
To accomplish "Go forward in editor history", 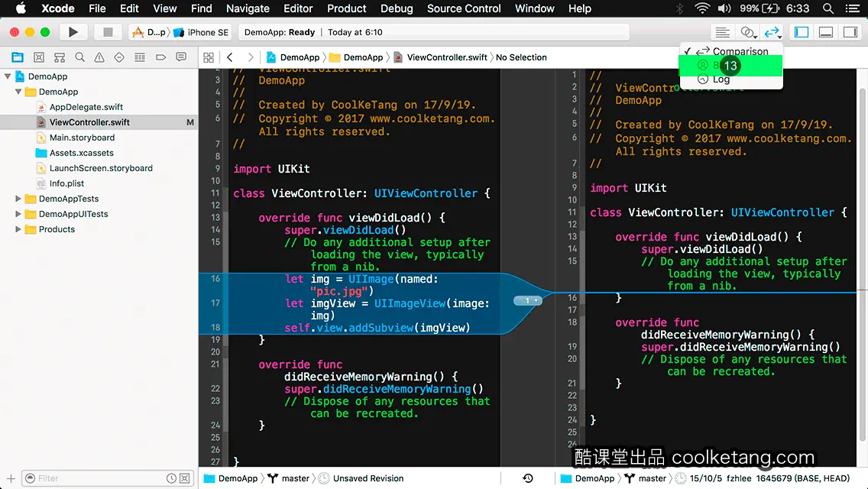I will point(250,57).
